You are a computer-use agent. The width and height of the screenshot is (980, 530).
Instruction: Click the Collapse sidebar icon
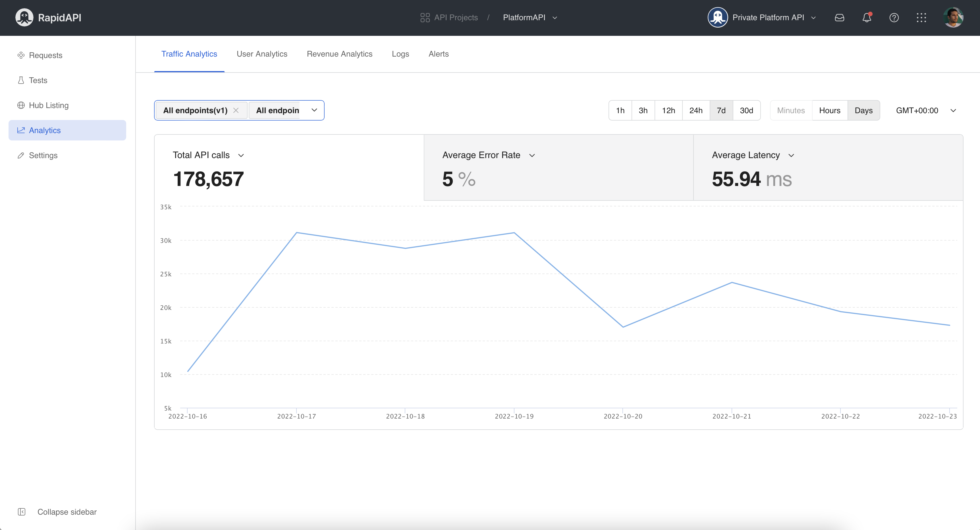(x=22, y=512)
